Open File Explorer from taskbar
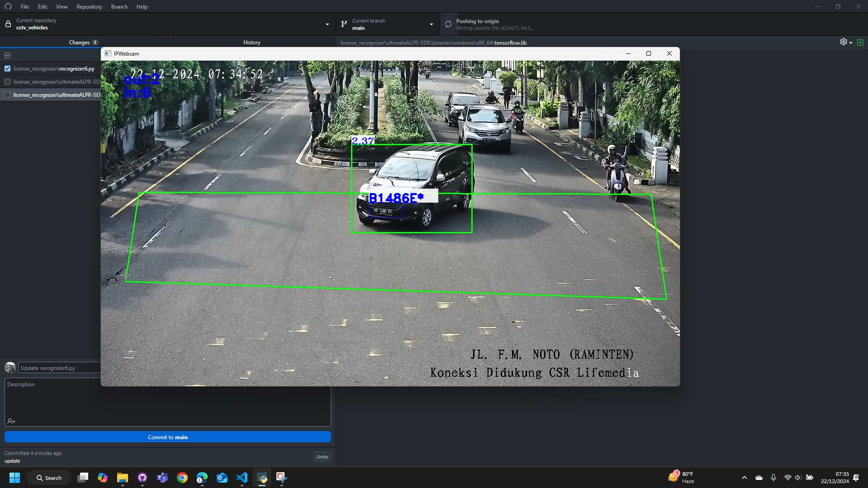 coord(123,478)
